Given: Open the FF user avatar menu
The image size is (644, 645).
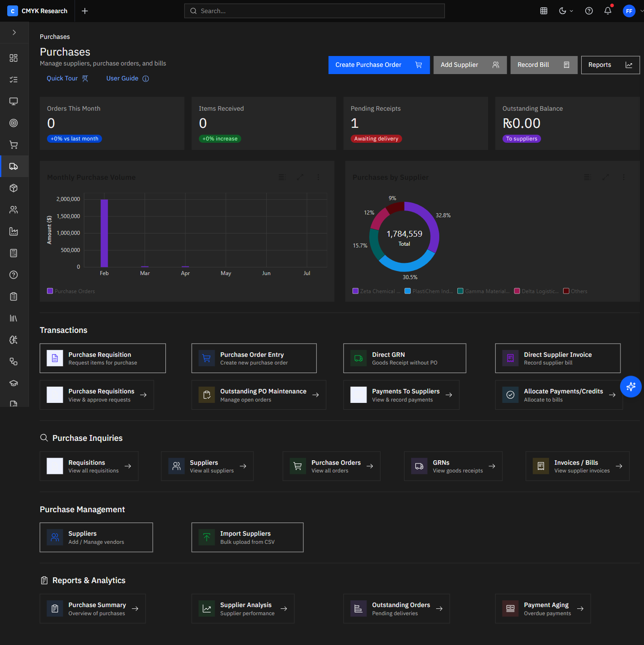Looking at the screenshot, I should click(629, 11).
